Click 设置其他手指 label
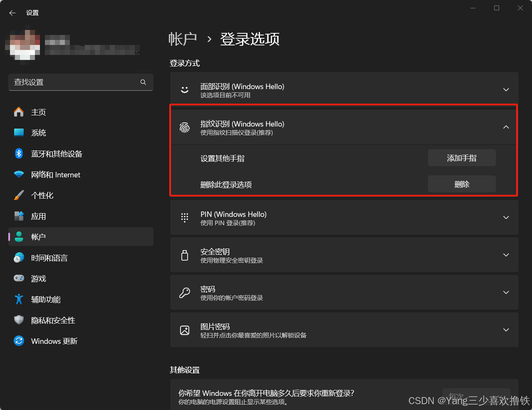 click(223, 159)
